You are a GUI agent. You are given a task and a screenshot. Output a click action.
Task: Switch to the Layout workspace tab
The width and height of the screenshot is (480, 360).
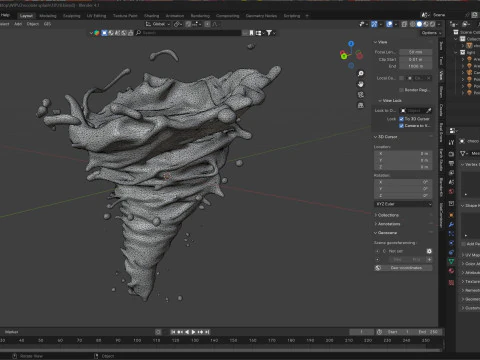click(26, 16)
